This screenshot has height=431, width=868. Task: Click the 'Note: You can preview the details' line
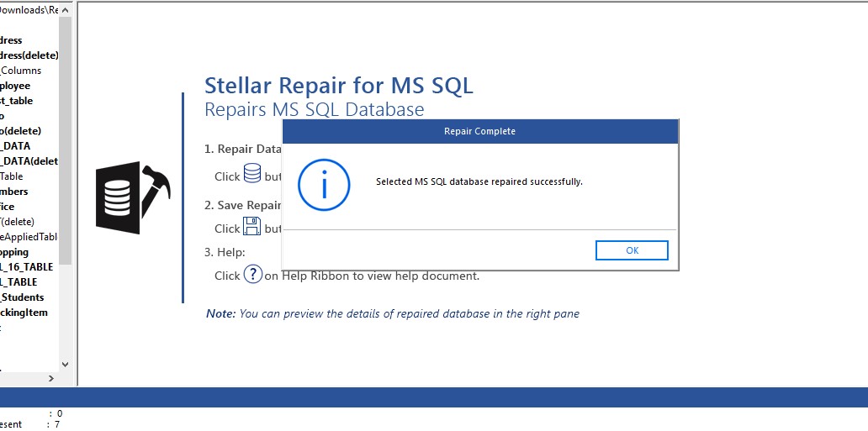pyautogui.click(x=393, y=313)
